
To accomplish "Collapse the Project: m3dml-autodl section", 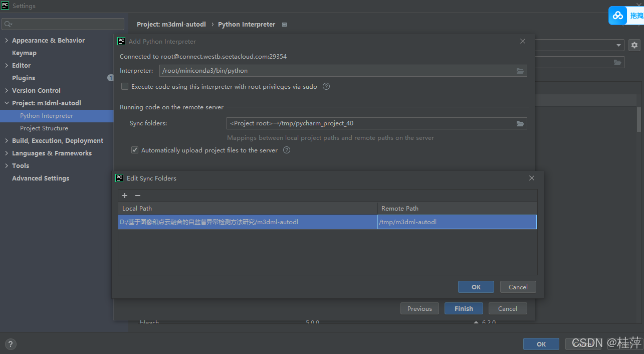I will coord(6,103).
